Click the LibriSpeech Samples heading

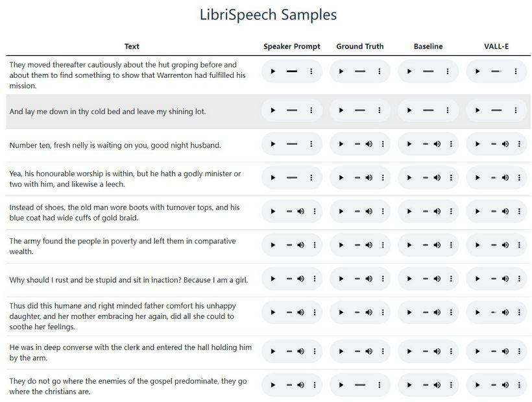click(268, 14)
